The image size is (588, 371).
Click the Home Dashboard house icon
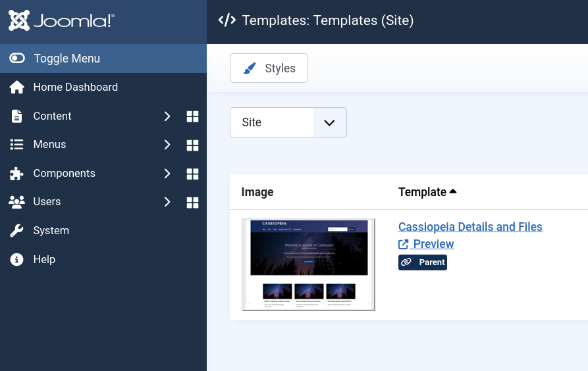pyautogui.click(x=17, y=87)
